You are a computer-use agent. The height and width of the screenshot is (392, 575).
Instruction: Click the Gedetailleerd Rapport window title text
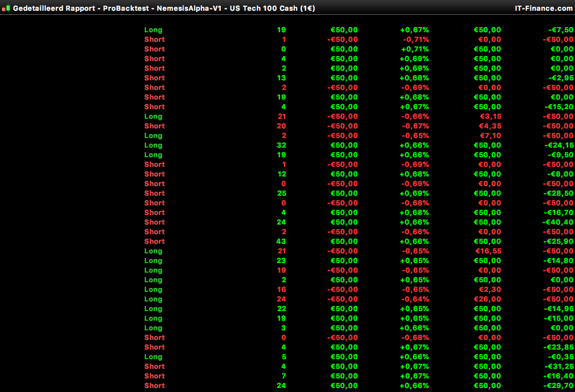click(x=164, y=8)
